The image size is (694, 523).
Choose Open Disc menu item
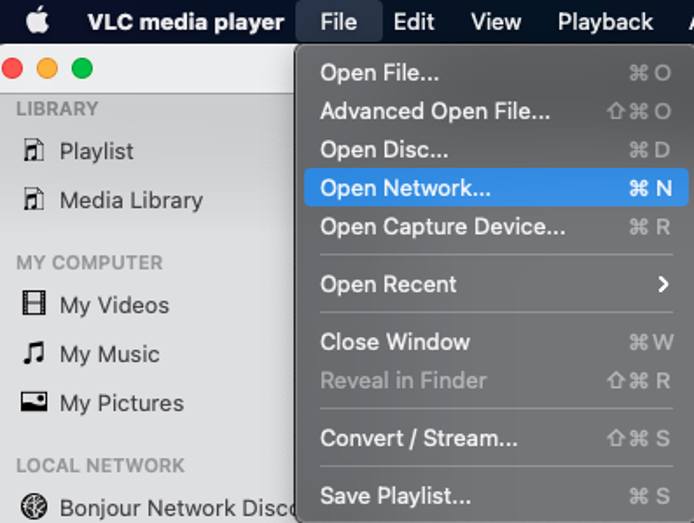(x=384, y=150)
